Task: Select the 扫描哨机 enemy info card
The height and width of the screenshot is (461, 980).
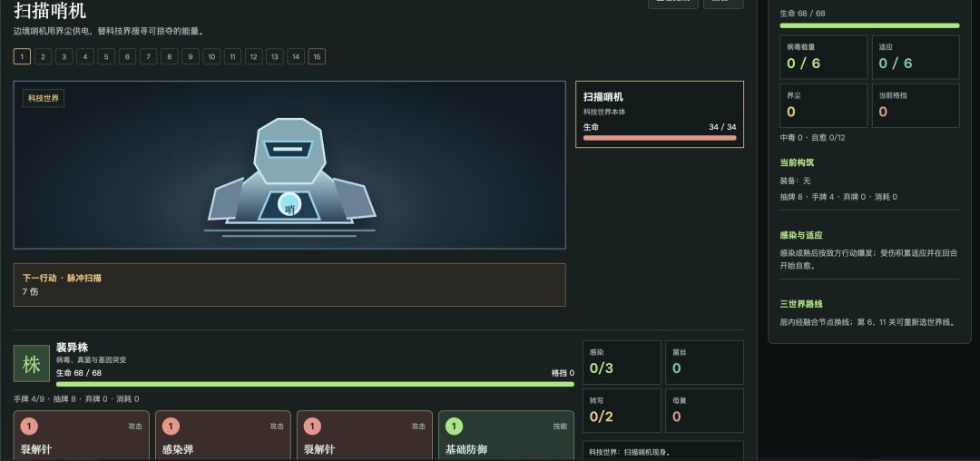Action: 660,114
